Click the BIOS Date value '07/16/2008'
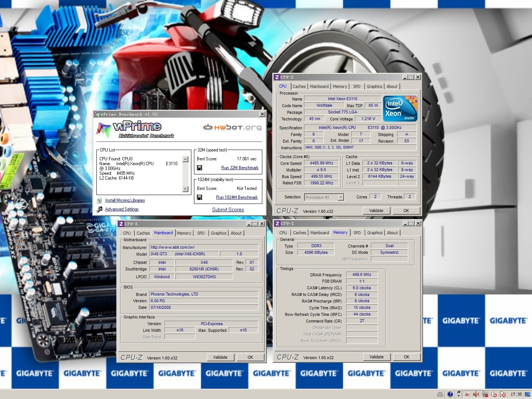 pos(204,307)
